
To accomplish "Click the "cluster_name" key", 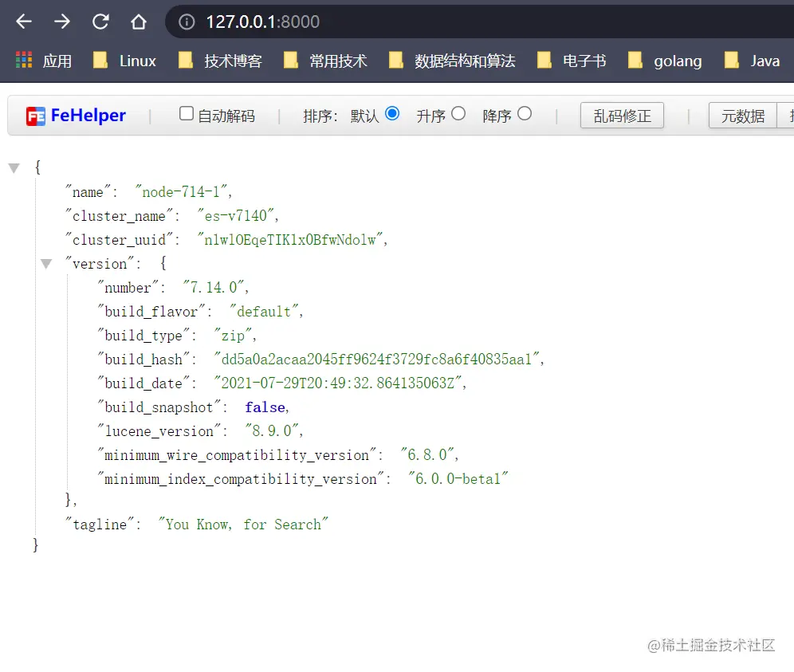I will point(119,216).
